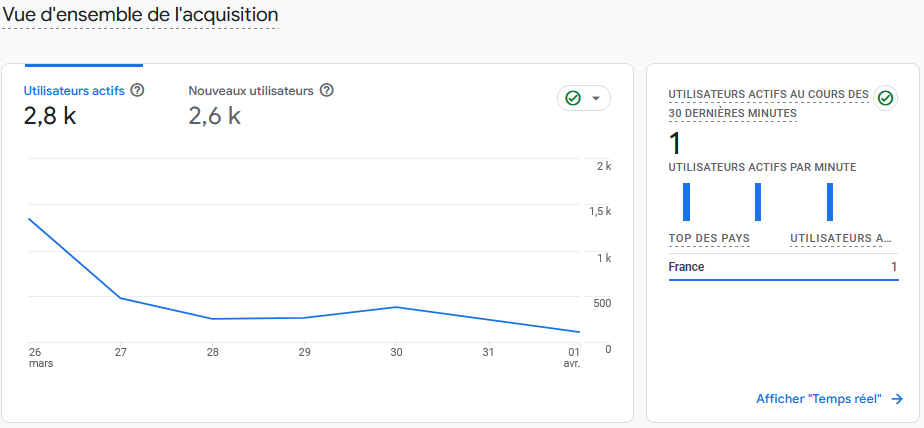Viewport: 924px width, 428px height.
Task: Click the 2,8 k active users value
Action: pyautogui.click(x=50, y=116)
